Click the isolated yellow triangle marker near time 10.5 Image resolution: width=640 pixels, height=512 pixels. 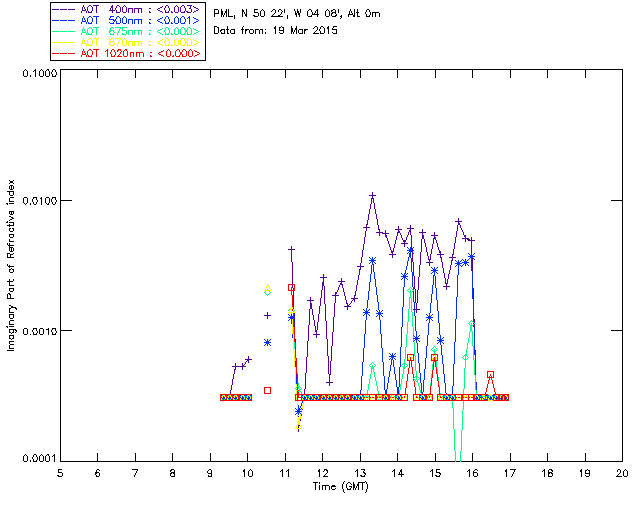(x=267, y=287)
